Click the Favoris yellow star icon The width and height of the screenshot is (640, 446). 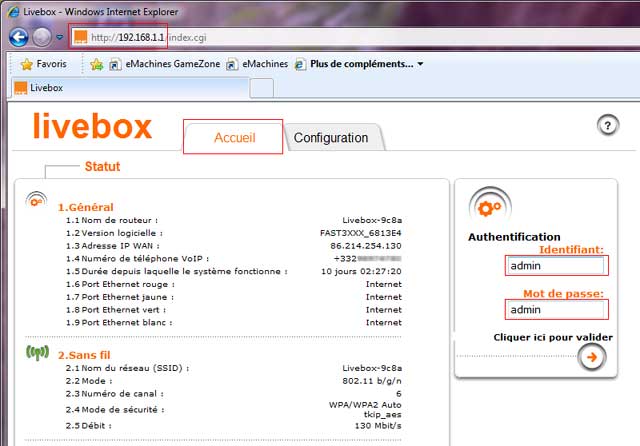click(27, 64)
